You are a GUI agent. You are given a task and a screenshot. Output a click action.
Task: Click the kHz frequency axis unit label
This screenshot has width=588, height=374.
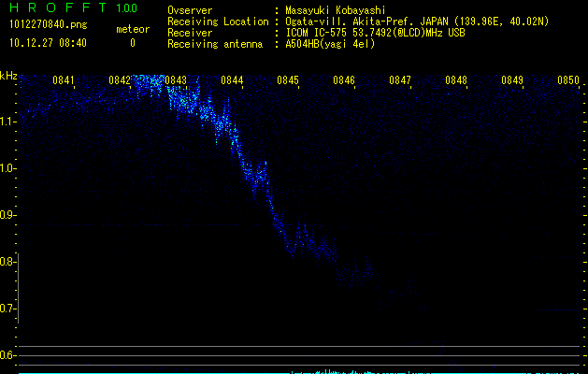pos(8,76)
